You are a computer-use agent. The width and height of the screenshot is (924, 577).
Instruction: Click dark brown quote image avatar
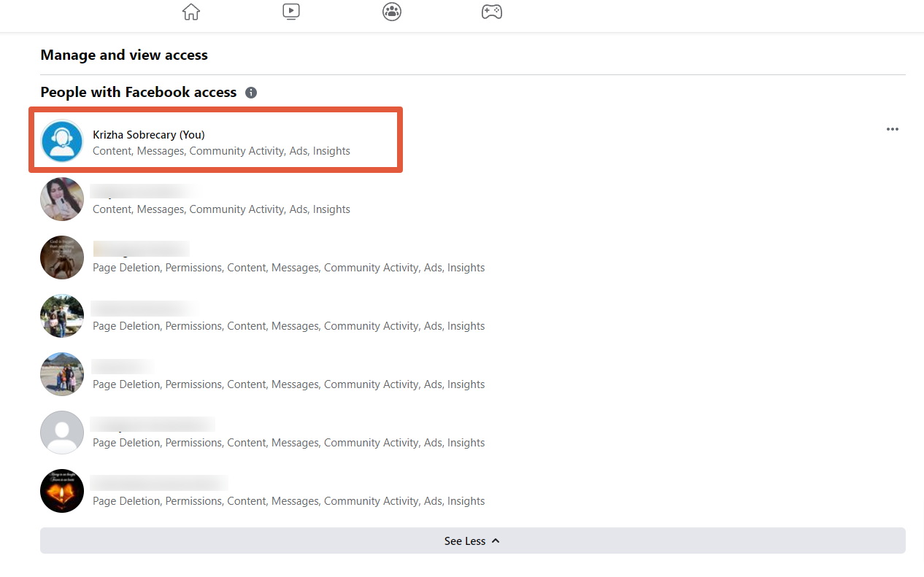click(62, 257)
